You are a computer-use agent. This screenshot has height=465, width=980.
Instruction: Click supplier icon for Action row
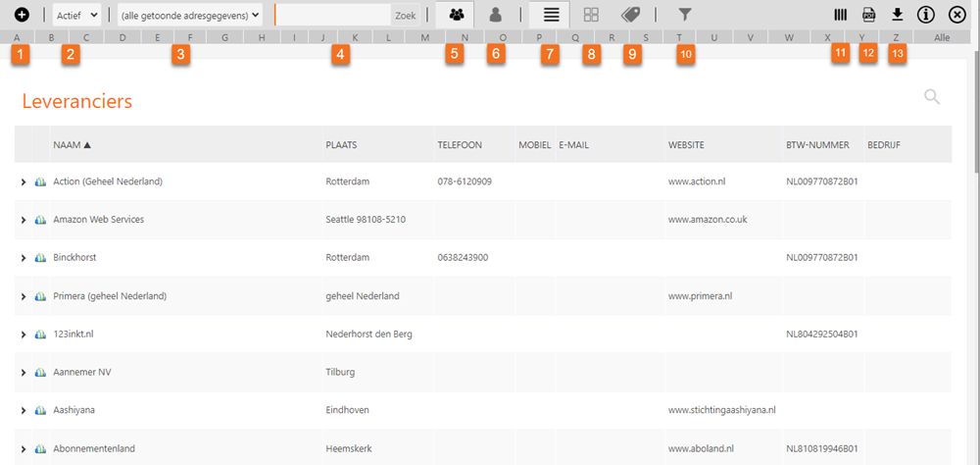(40, 182)
